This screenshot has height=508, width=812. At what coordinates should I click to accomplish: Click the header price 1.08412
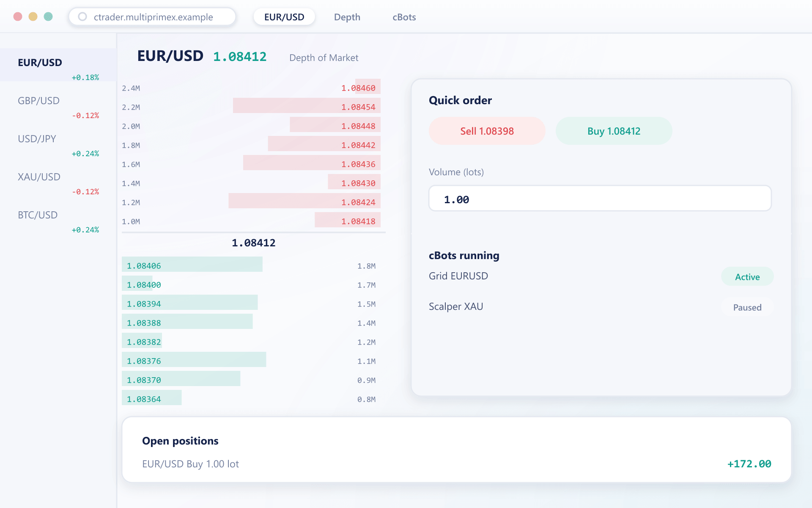(240, 56)
